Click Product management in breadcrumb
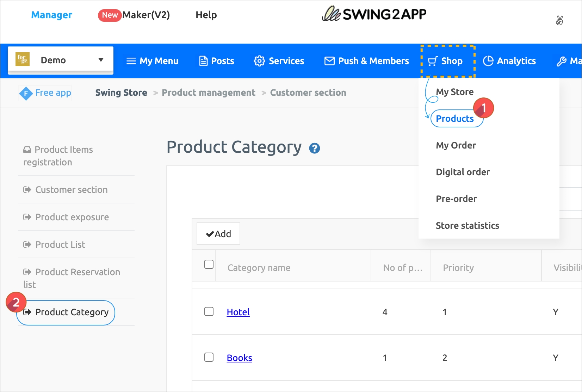Screen dimensions: 582x392 (x=209, y=93)
